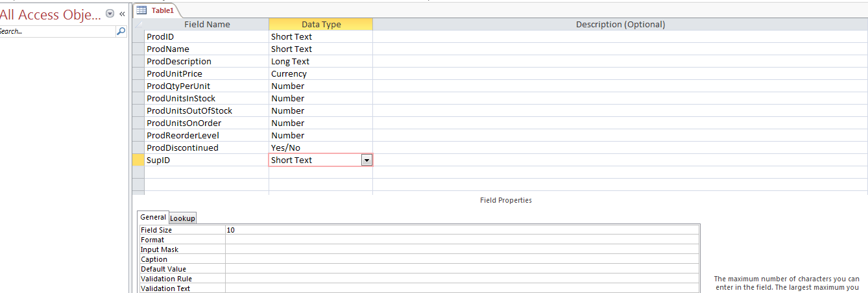Click the Field Size value box

tap(462, 230)
